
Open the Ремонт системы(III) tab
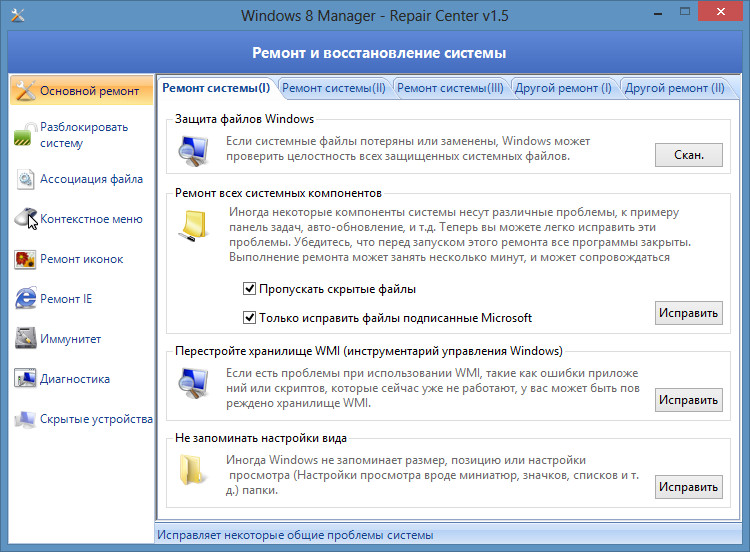click(450, 88)
